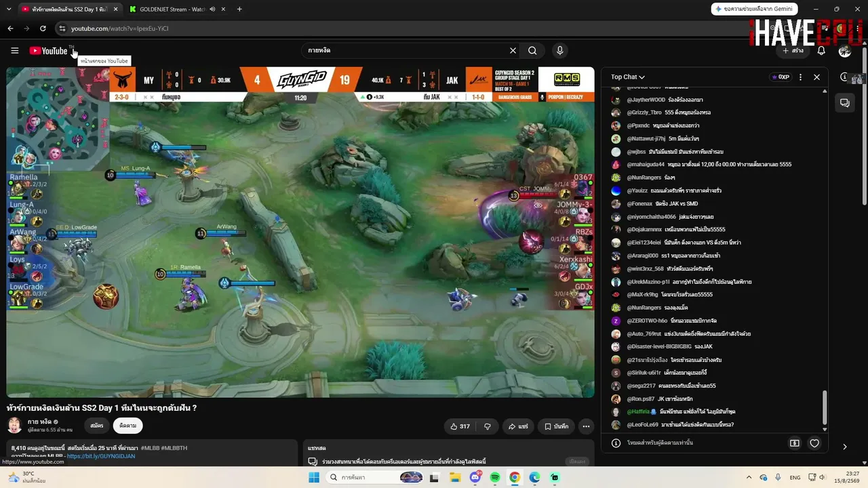Mute the GOLDENJET Stream tab audio

tap(212, 9)
